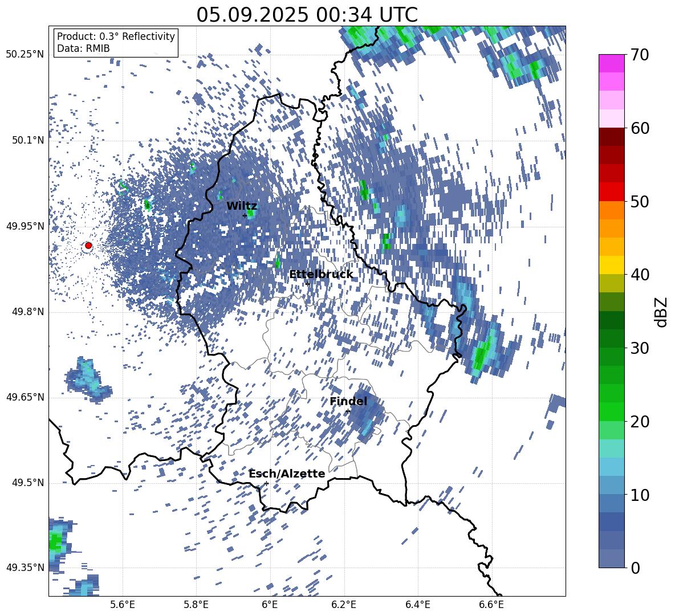This screenshot has width=675, height=616.
Task: Click the Ettelbruck station cross marker
Action: click(x=307, y=283)
